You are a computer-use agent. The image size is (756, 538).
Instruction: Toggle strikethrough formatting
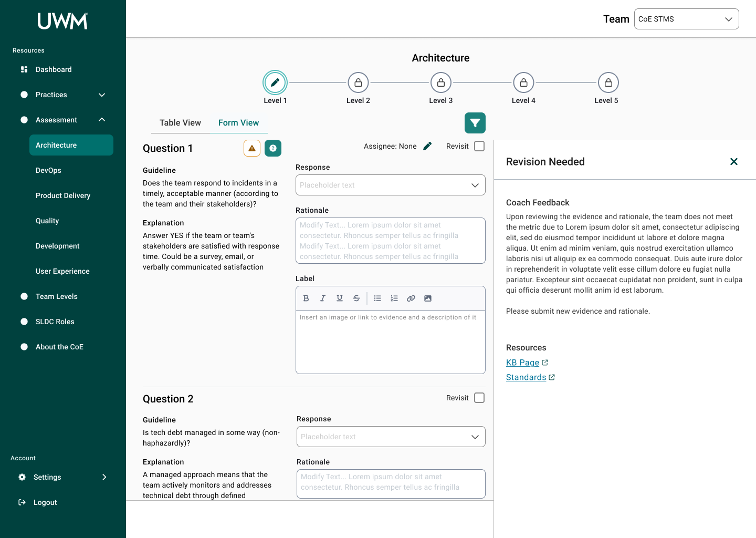pyautogui.click(x=356, y=298)
